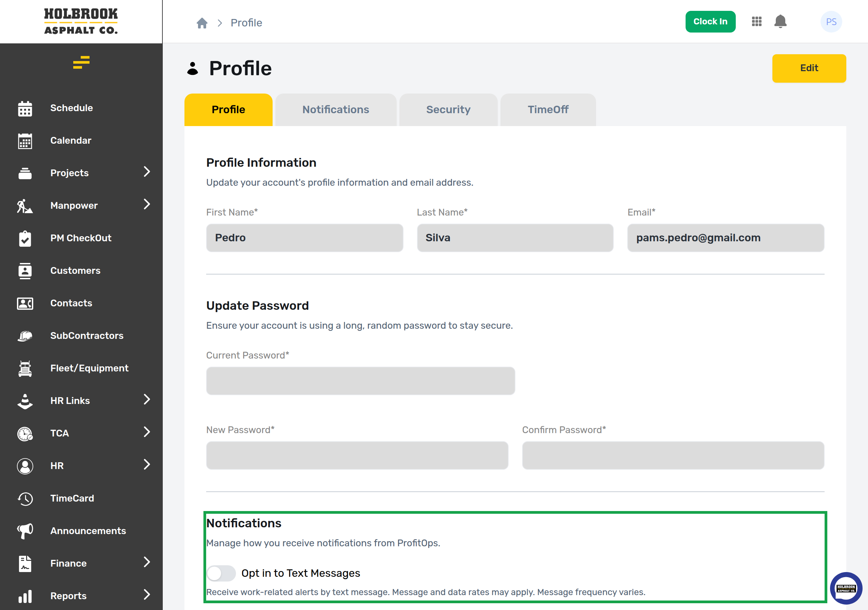Switch to the Security tab
This screenshot has height=610, width=868.
[x=448, y=109]
